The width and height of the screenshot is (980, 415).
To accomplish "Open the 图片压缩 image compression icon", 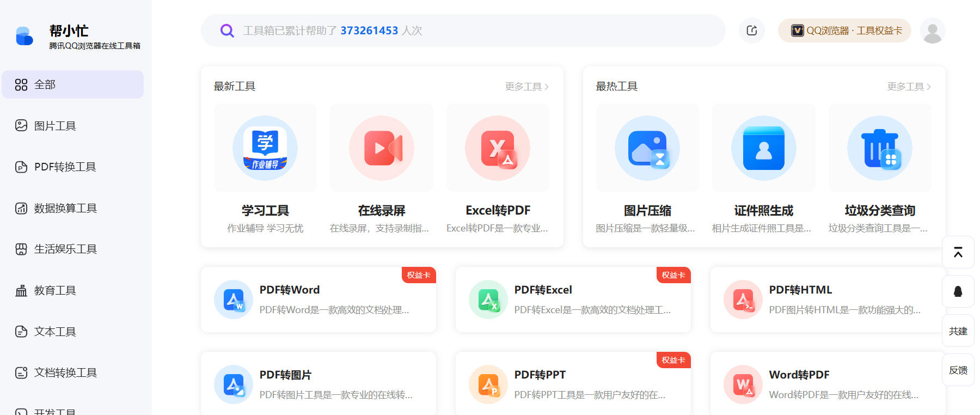I will point(647,148).
